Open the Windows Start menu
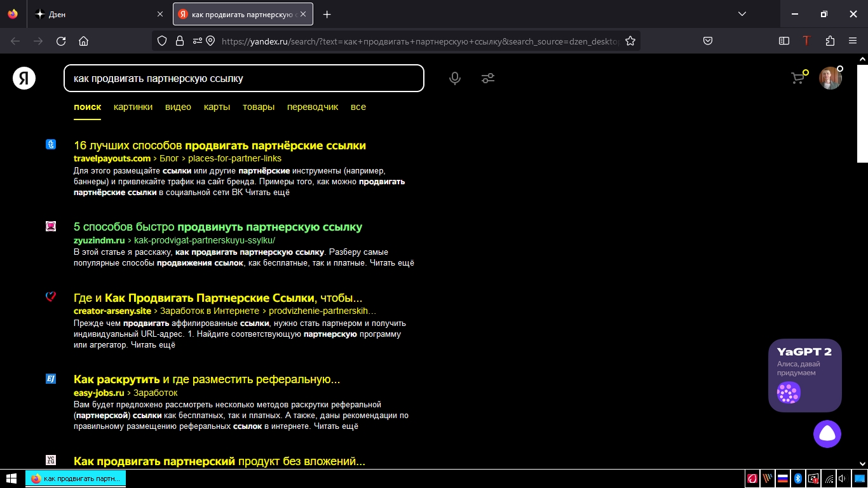The image size is (868, 488). coord(11,478)
